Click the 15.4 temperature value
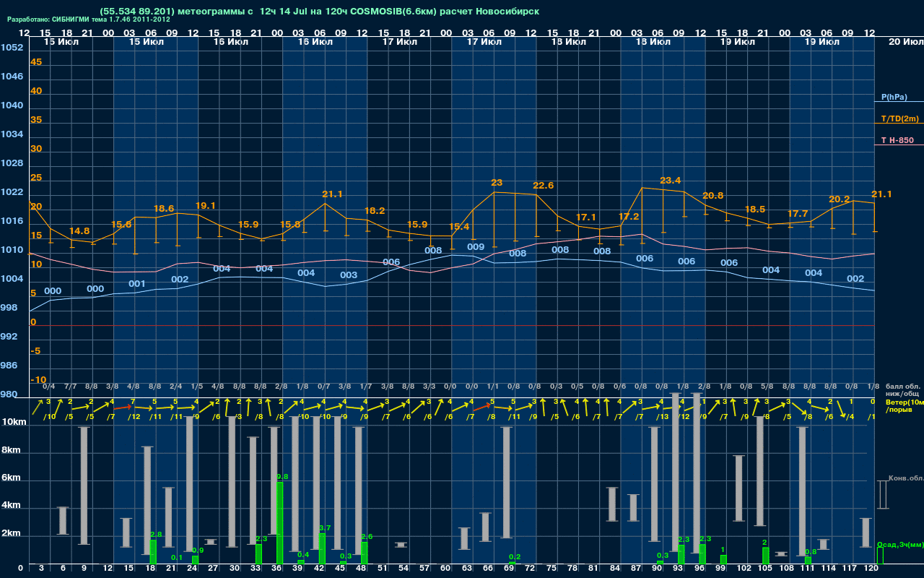The image size is (924, 578). tap(459, 227)
